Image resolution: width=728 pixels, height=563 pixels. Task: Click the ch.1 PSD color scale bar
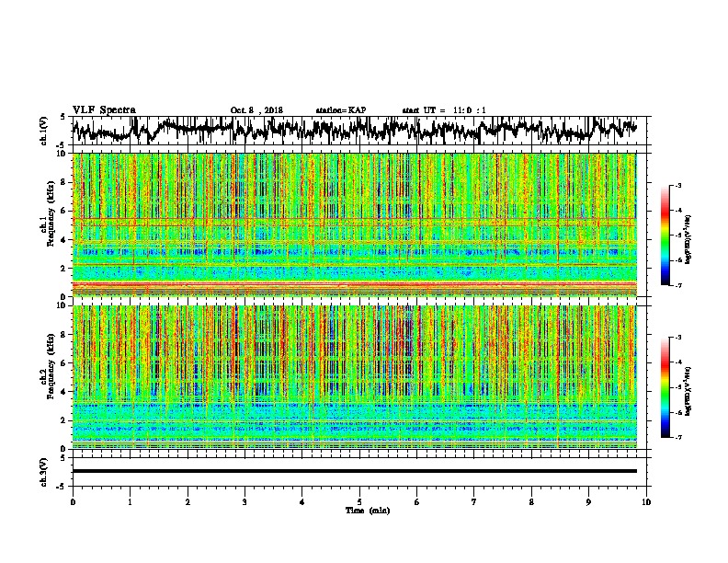[665, 236]
